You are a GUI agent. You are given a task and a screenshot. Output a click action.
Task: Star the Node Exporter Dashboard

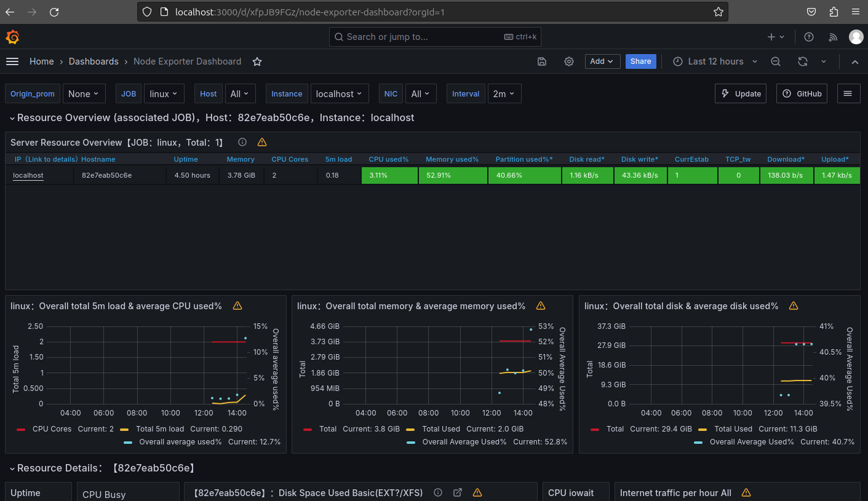coord(257,61)
